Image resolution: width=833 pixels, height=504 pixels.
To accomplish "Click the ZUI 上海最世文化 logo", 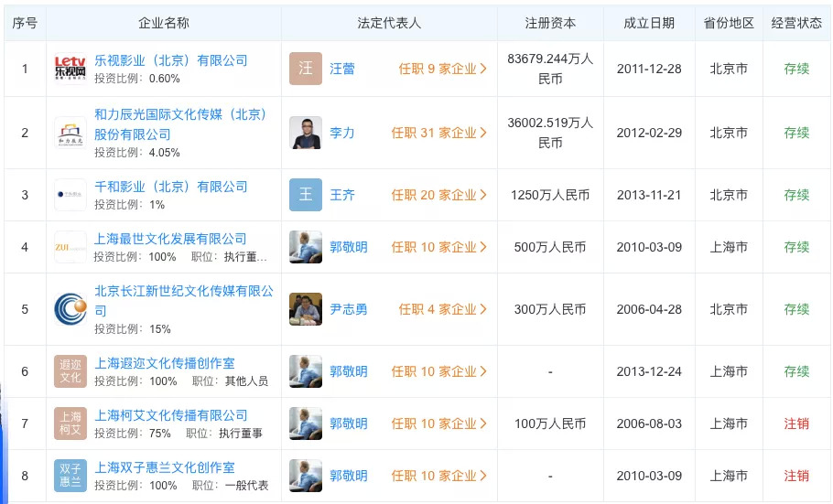I will pos(70,247).
